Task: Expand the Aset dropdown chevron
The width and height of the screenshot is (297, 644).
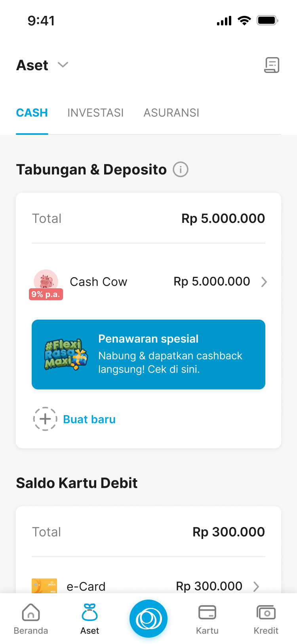Action: 63,65
